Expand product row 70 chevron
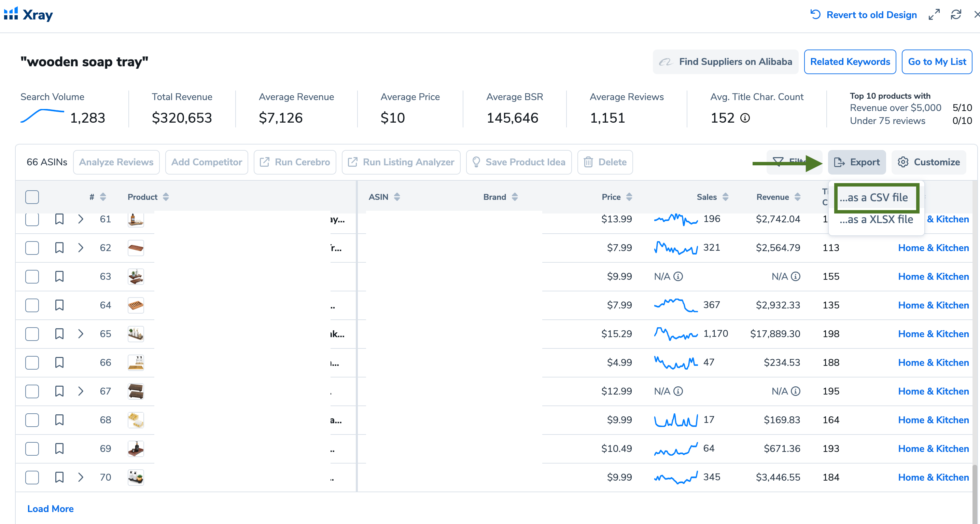This screenshot has height=524, width=980. point(81,477)
